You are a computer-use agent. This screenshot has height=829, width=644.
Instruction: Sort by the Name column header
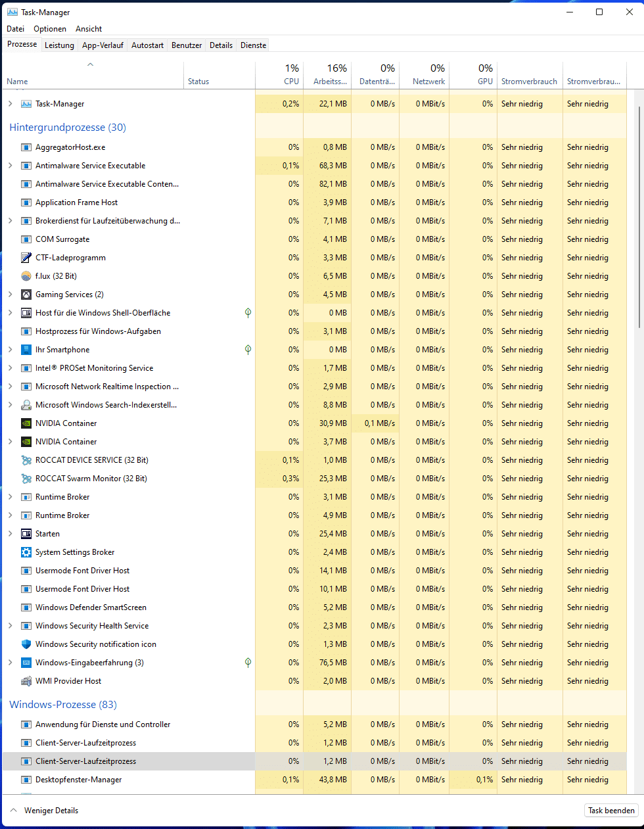[93, 74]
